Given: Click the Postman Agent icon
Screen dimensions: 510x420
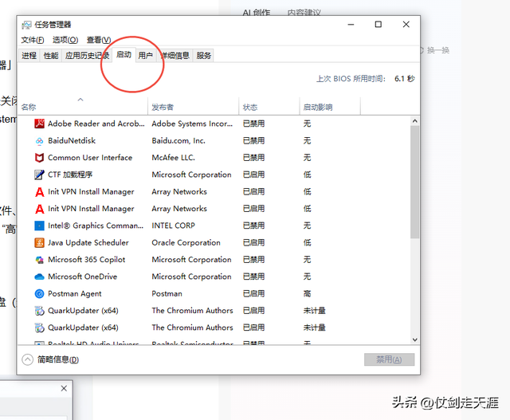Looking at the screenshot, I should click(x=39, y=293).
